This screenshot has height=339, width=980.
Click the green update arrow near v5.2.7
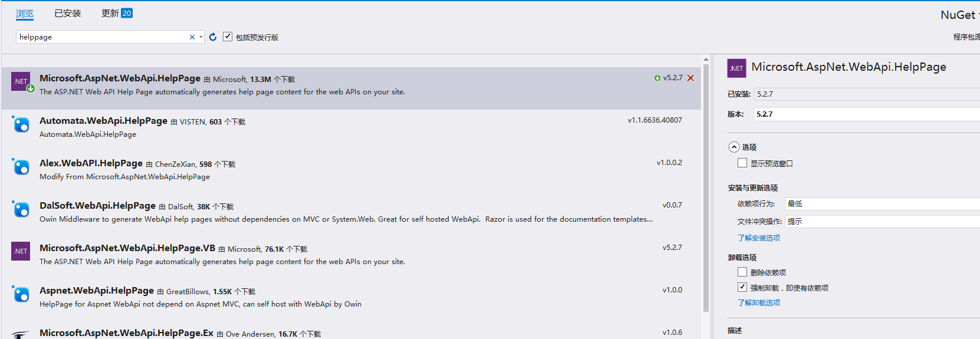tap(657, 78)
